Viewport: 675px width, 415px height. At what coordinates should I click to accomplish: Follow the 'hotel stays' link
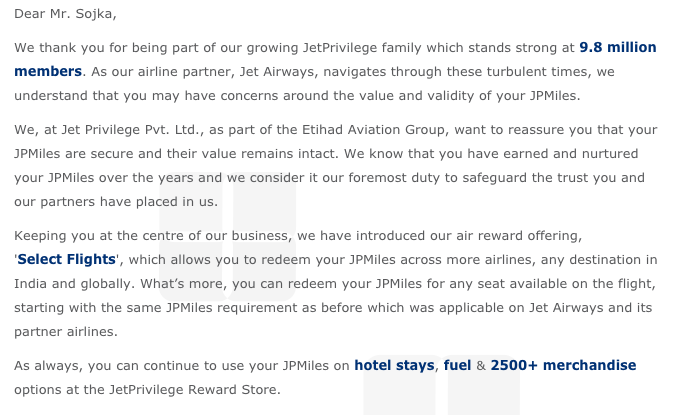point(394,365)
